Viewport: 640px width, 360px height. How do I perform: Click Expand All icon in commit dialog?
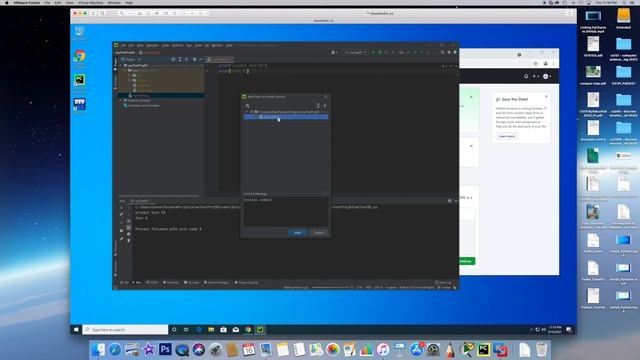pos(318,106)
